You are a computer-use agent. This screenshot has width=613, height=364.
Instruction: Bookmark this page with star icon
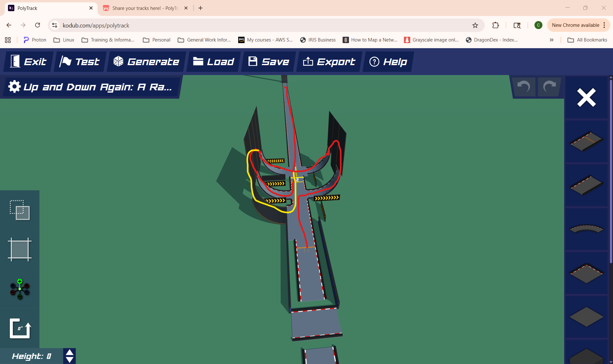[475, 25]
